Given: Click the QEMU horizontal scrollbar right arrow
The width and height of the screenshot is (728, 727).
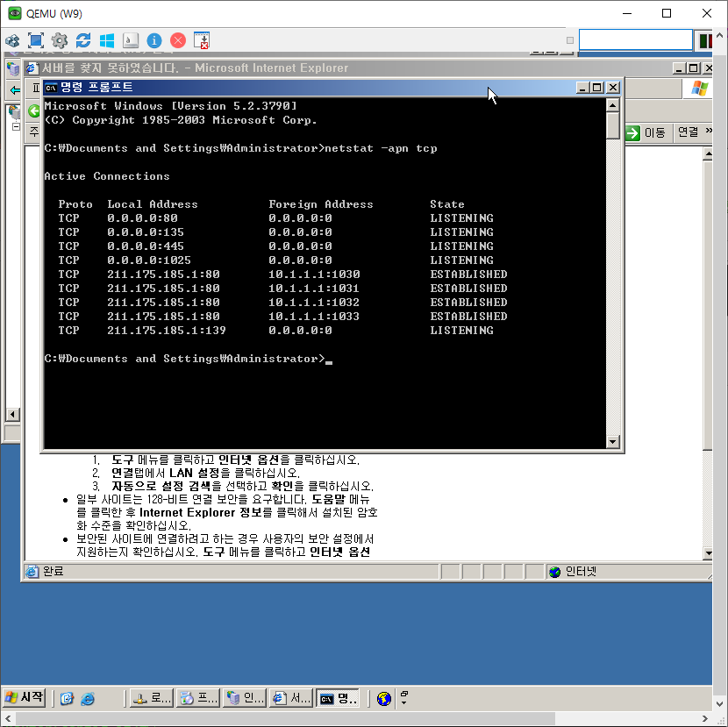Looking at the screenshot, I should pyautogui.click(x=704, y=718).
